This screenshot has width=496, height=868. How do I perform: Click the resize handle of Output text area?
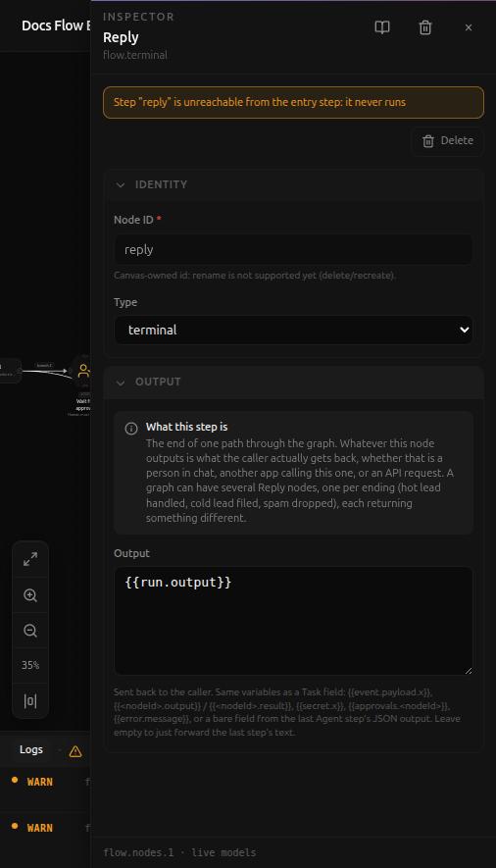click(x=468, y=671)
